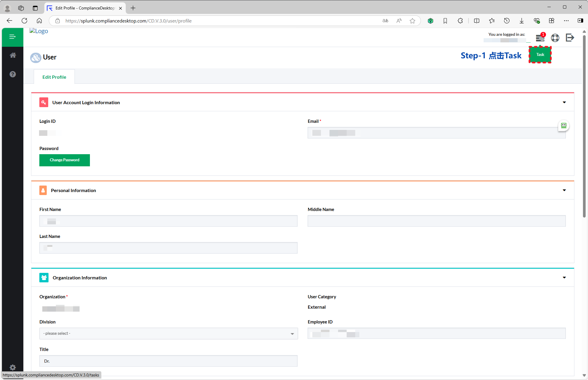This screenshot has height=380, width=588.
Task: Click the teal Organization Information section icon
Action: point(44,277)
